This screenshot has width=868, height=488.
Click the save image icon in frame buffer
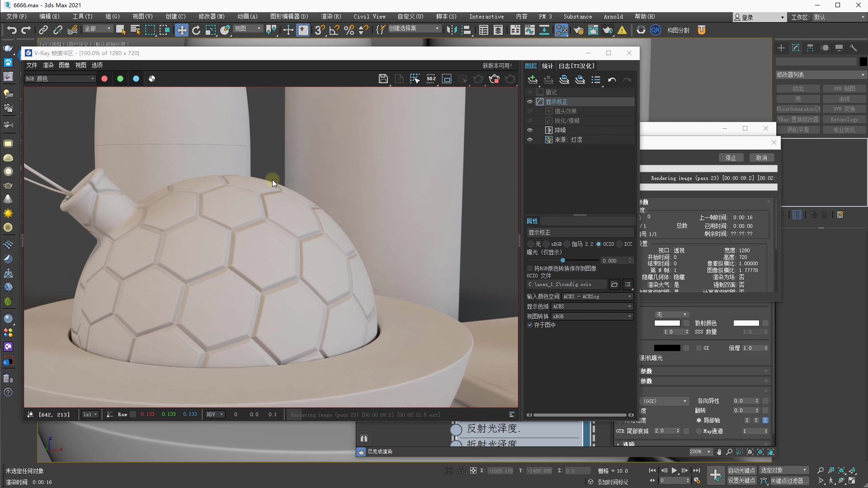383,79
